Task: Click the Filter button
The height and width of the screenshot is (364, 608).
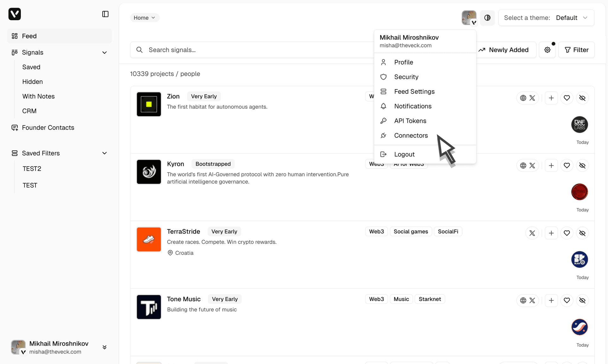Action: pos(576,50)
